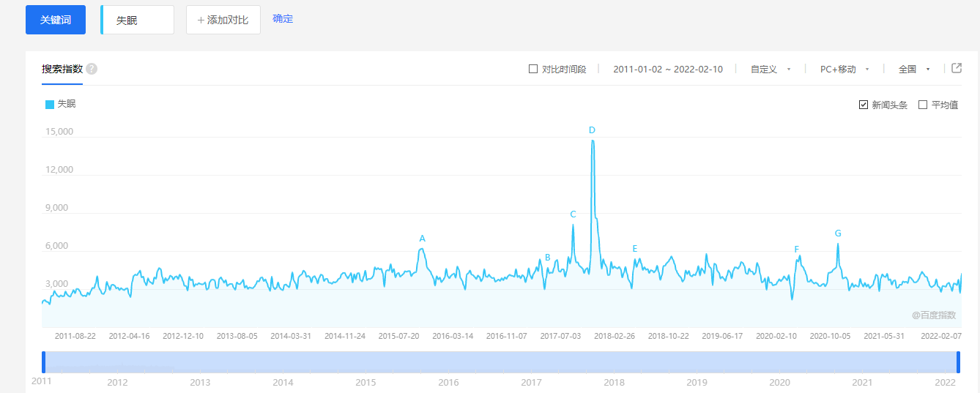
Task: Click the 确定 link
Action: pyautogui.click(x=283, y=19)
